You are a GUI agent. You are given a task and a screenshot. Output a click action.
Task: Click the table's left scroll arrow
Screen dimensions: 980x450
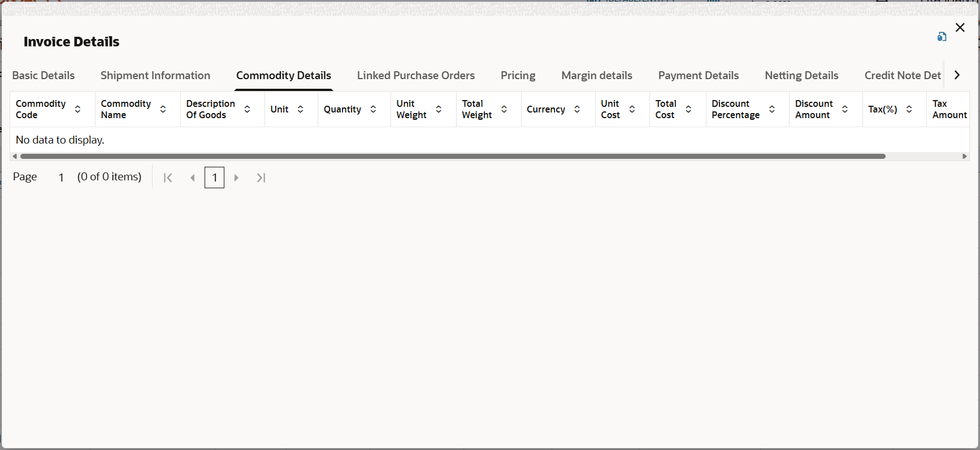15,157
